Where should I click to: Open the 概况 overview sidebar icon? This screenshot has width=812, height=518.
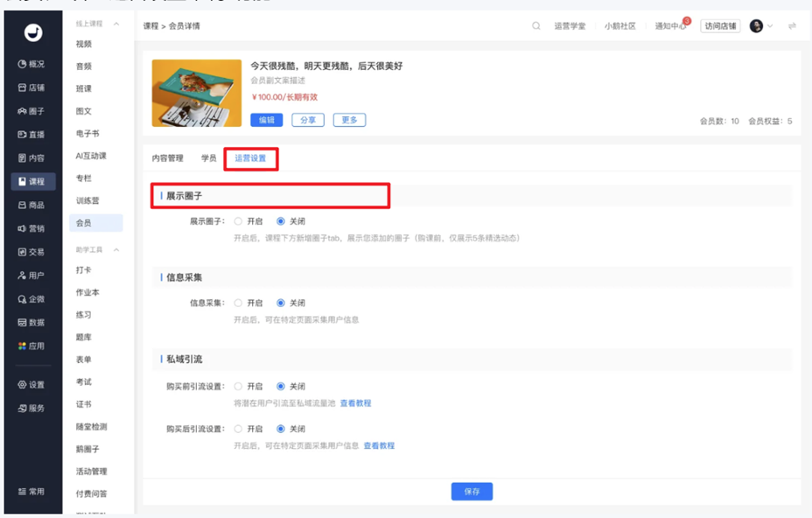pyautogui.click(x=31, y=64)
